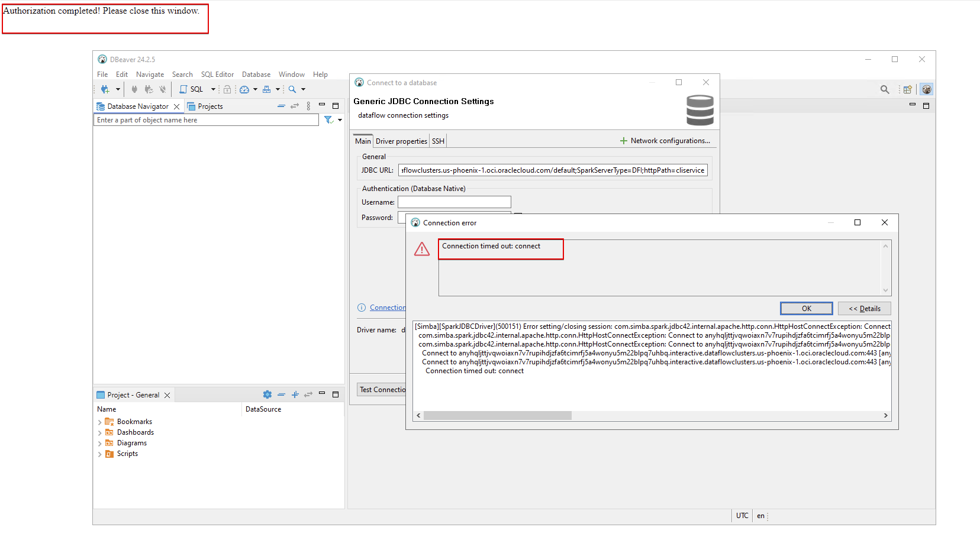
Task: Click the blue boxes toolbar icon
Action: 267,89
